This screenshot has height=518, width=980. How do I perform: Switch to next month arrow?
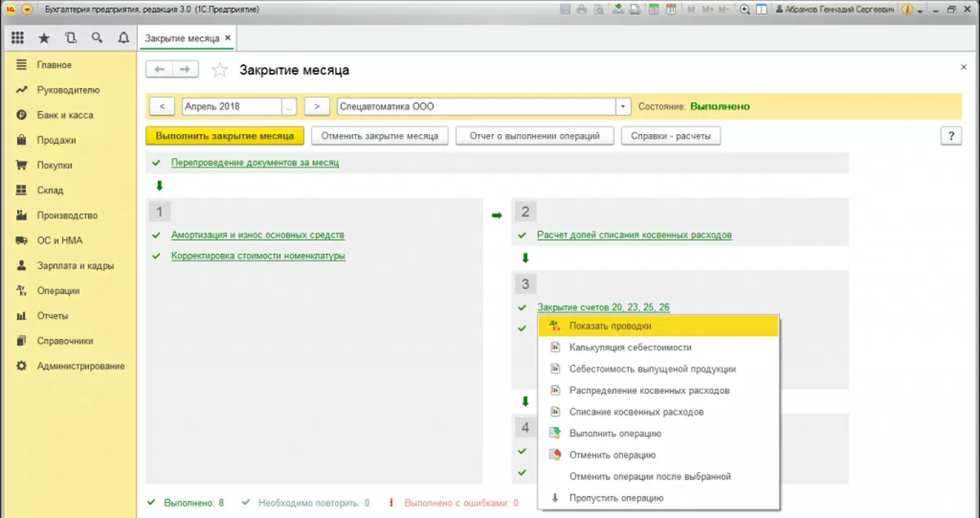(x=316, y=106)
